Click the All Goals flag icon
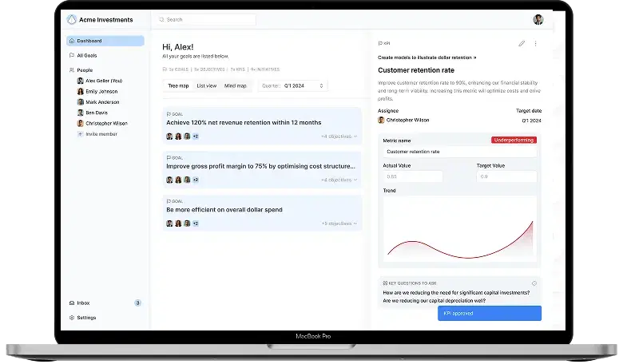623x364 pixels. (72, 55)
